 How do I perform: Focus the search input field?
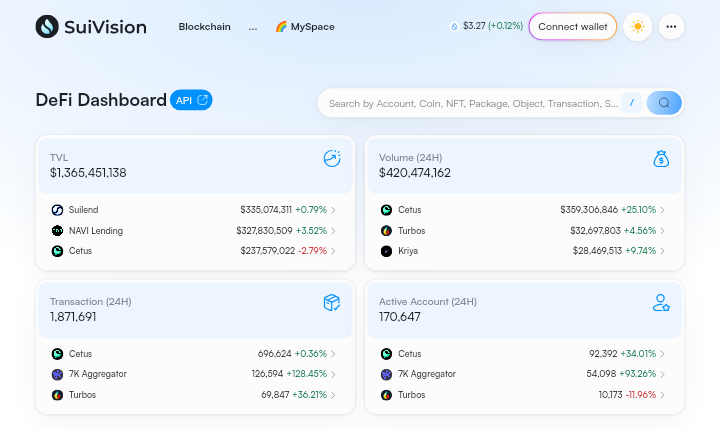pos(472,103)
